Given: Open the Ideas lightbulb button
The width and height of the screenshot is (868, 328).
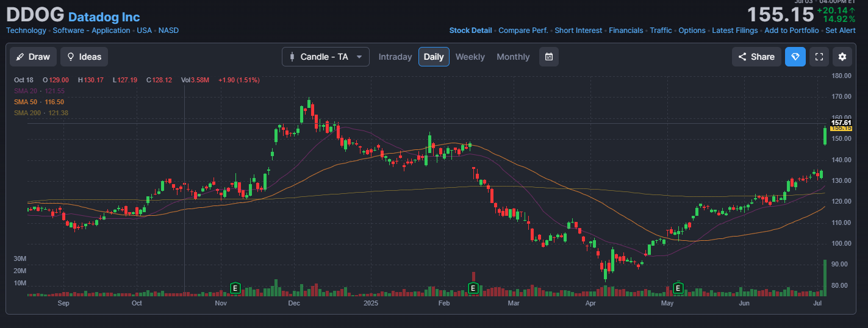Looking at the screenshot, I should click(84, 57).
